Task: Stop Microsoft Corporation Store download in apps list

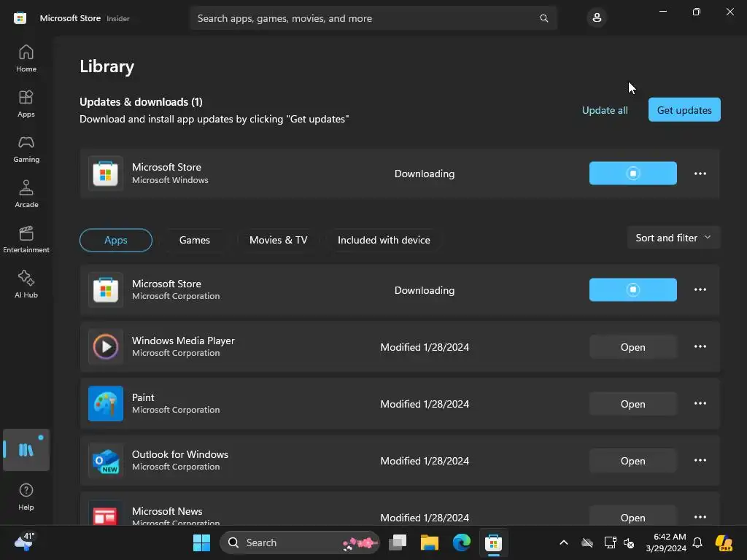Action: click(x=632, y=289)
